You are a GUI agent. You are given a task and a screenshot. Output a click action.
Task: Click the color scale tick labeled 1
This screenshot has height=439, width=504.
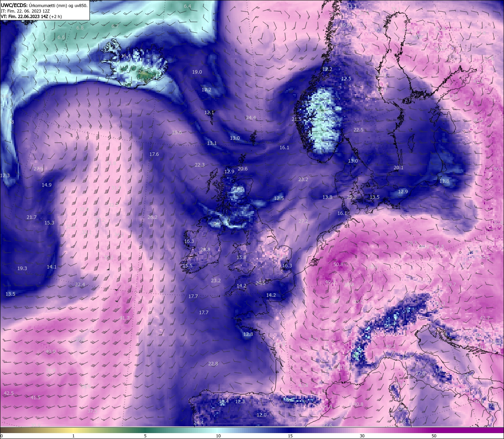[74, 436]
